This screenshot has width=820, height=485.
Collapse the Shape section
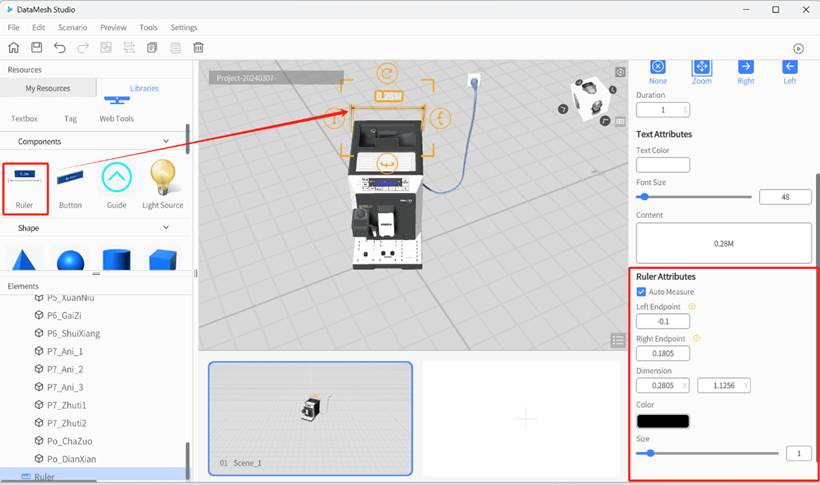[166, 228]
